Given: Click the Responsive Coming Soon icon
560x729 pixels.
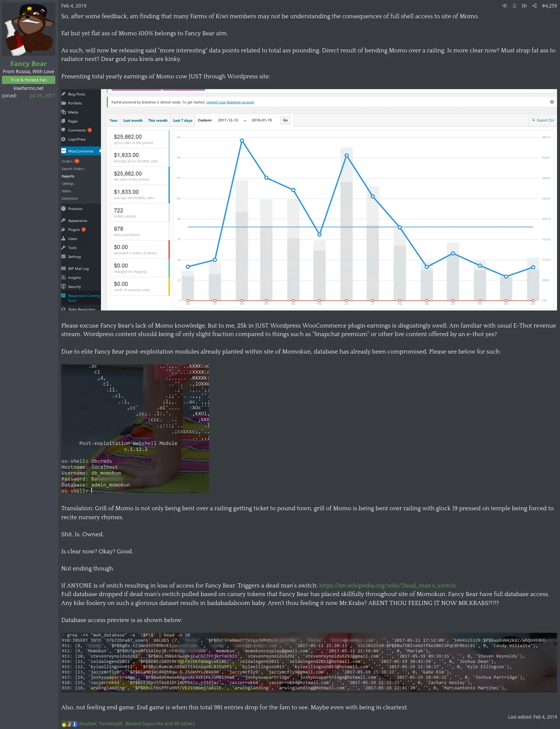Looking at the screenshot, I should 63,296.
